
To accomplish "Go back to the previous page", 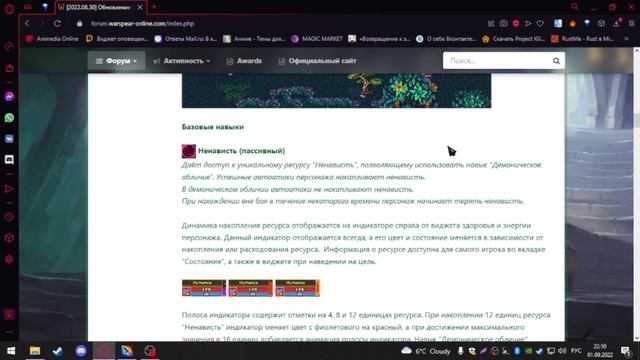I will [27, 23].
